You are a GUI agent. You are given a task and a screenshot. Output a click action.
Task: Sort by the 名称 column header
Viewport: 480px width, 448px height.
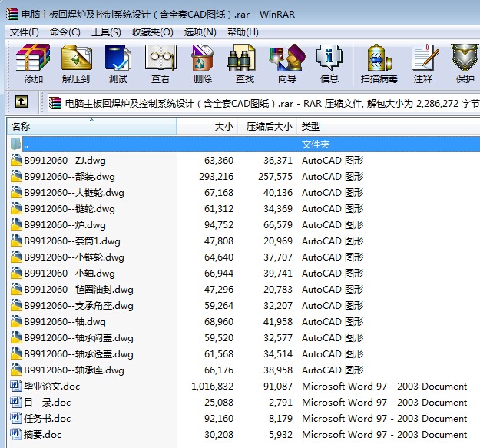tap(91, 126)
